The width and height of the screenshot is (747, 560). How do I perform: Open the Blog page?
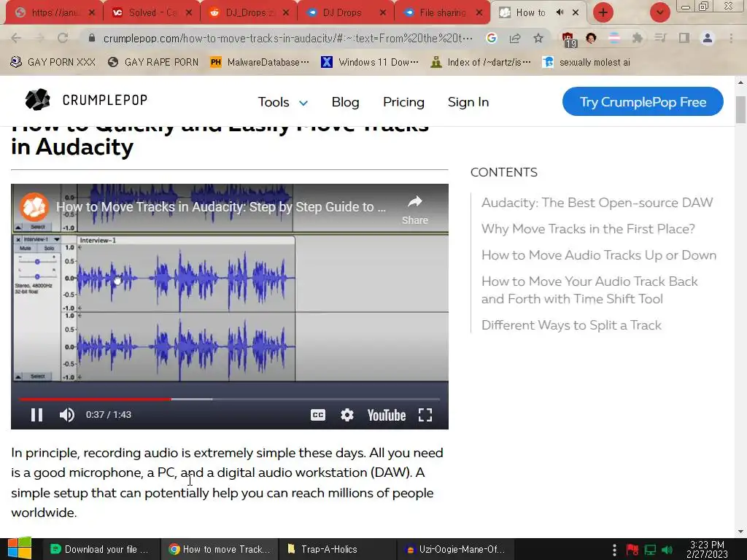[x=345, y=102]
